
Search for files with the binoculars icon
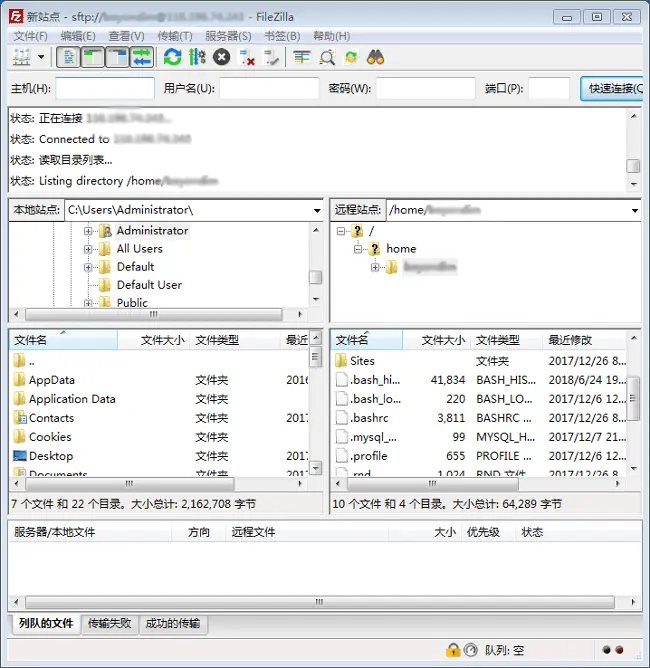(x=375, y=57)
